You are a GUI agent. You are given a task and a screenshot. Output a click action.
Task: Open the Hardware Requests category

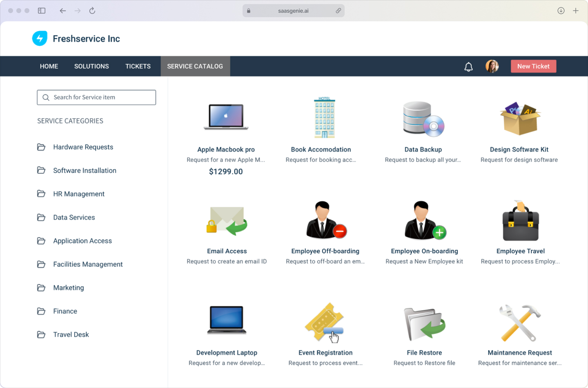[x=83, y=147]
